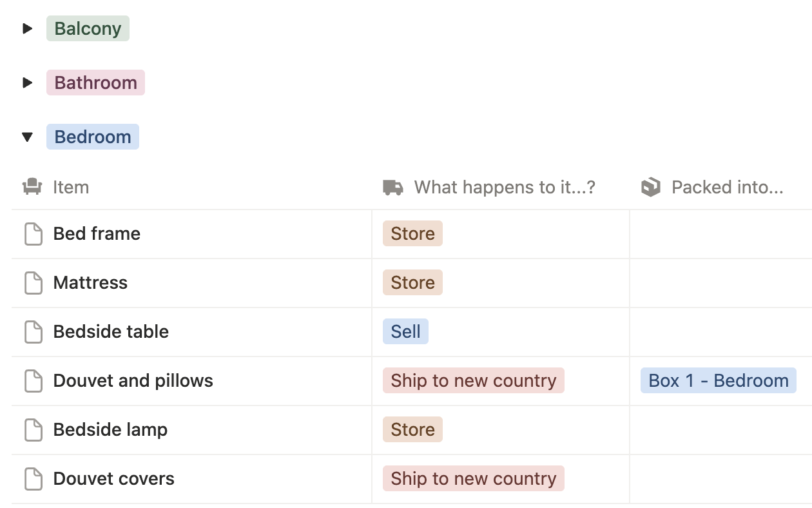
Task: Expand the Balcony group
Action: (27, 28)
